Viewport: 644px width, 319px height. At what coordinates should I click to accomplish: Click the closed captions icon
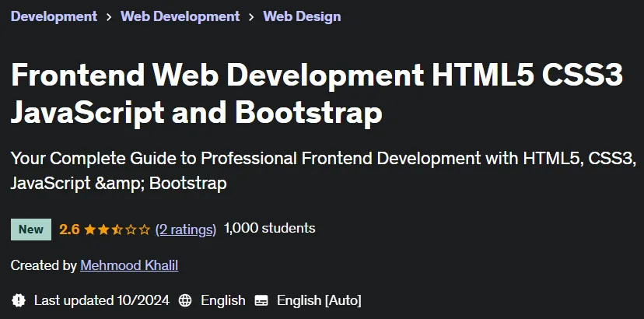[261, 300]
